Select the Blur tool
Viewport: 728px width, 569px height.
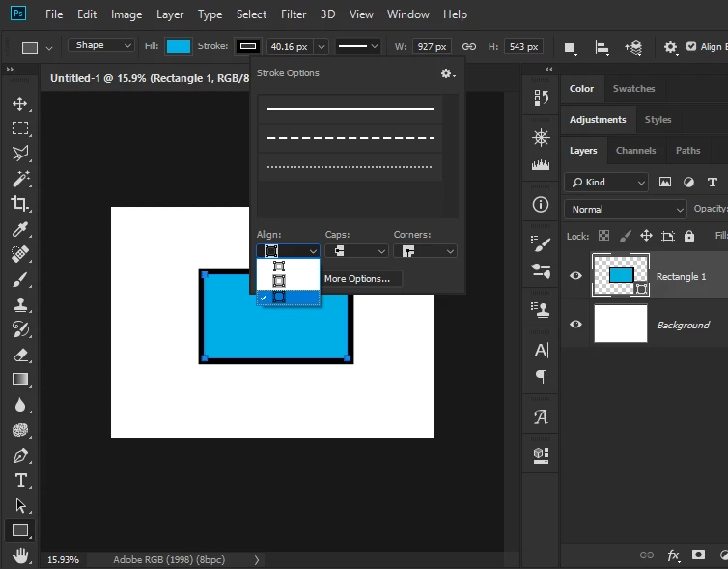(x=20, y=405)
